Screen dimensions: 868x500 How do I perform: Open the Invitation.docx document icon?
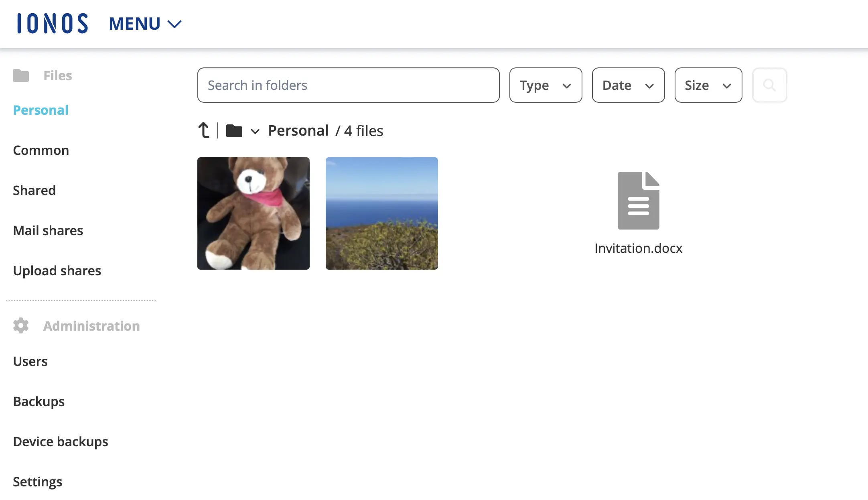[638, 200]
